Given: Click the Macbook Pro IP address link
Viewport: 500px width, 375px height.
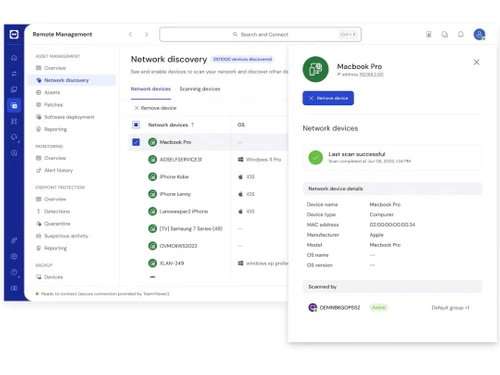Looking at the screenshot, I should click(371, 74).
